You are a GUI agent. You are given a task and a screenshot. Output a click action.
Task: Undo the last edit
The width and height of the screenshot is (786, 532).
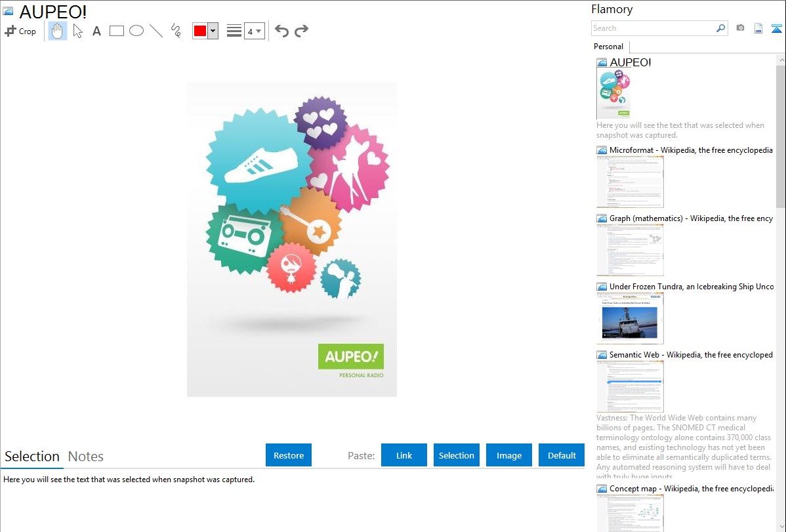tap(281, 31)
